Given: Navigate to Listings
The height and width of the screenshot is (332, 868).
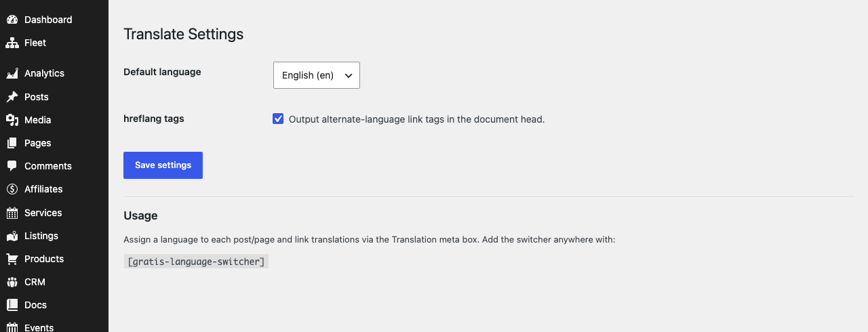Looking at the screenshot, I should pyautogui.click(x=54, y=236).
